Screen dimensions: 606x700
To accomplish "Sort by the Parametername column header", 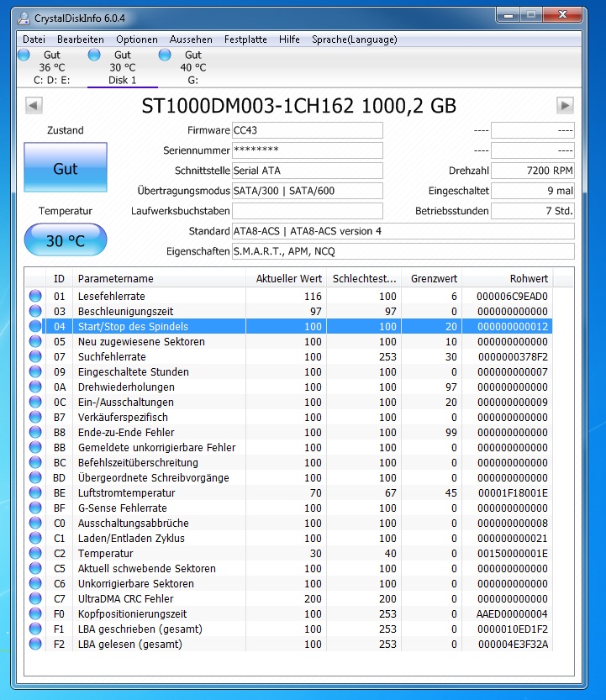I will coord(159,279).
